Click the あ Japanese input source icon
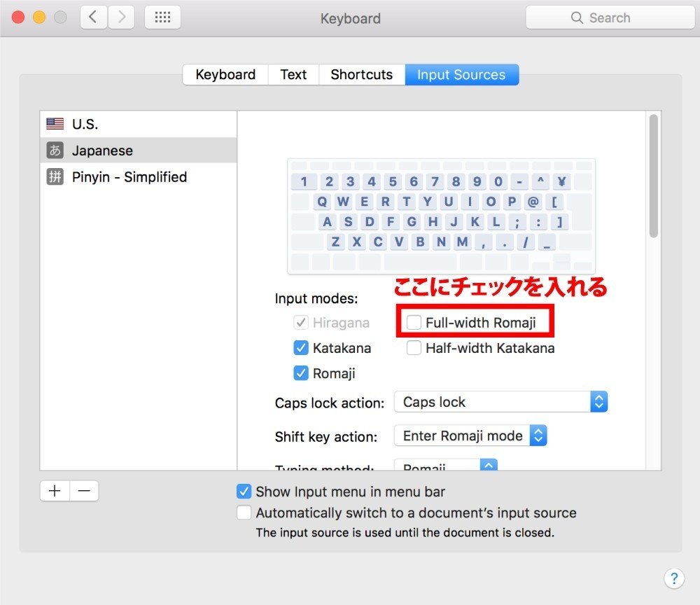This screenshot has width=700, height=605. [54, 150]
